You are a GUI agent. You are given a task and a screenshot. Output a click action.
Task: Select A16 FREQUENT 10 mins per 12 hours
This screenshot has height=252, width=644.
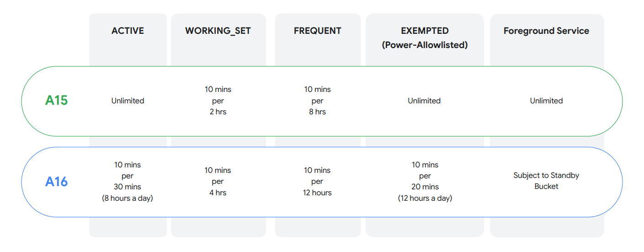pos(317,182)
